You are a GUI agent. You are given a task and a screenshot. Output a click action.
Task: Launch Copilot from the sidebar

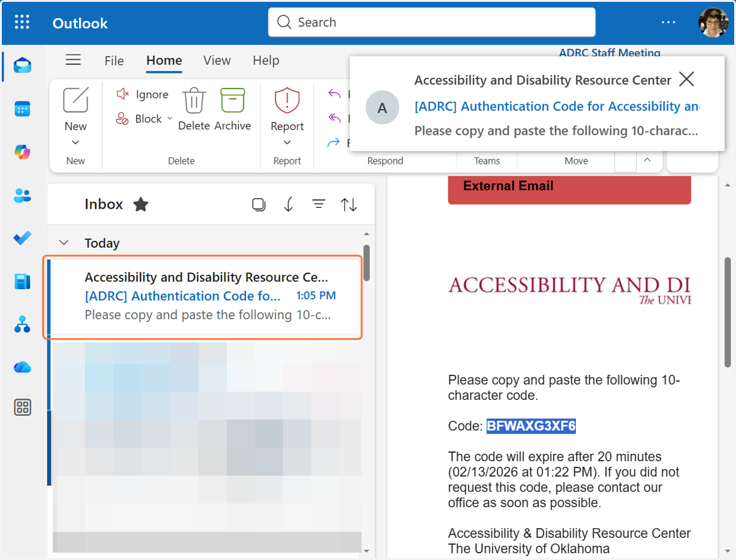(23, 152)
